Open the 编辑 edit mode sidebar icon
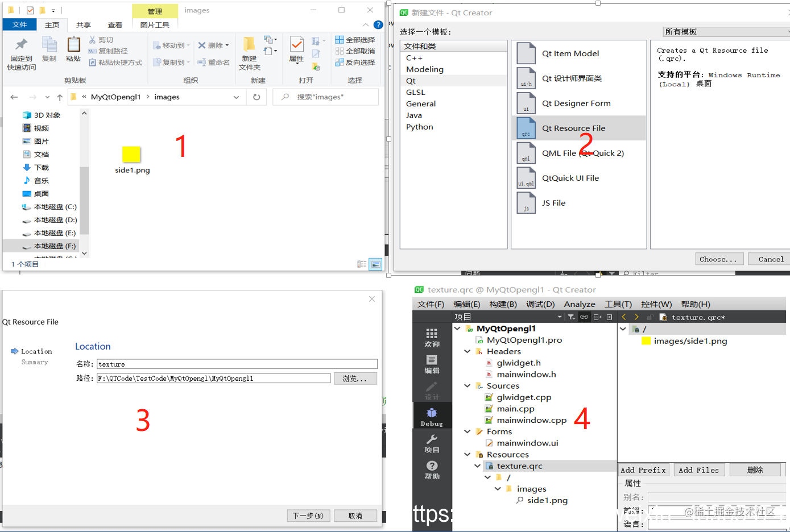The width and height of the screenshot is (790, 532). click(x=432, y=364)
